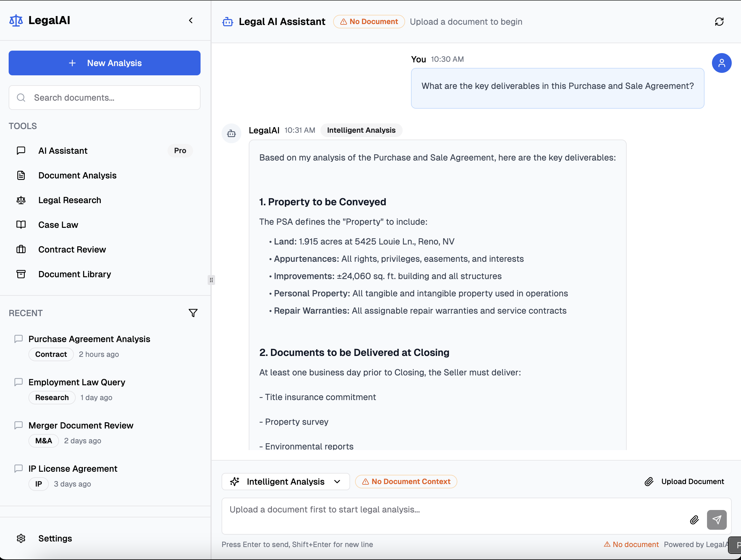Open the AI Assistant tool
The height and width of the screenshot is (560, 741).
[x=63, y=151]
